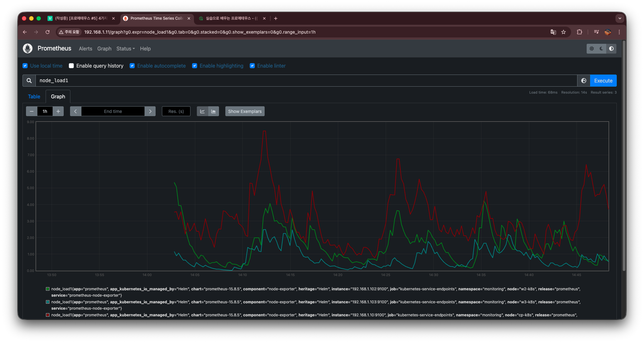Image resolution: width=644 pixels, height=343 pixels.
Task: Move the end time forward
Action: tap(150, 111)
